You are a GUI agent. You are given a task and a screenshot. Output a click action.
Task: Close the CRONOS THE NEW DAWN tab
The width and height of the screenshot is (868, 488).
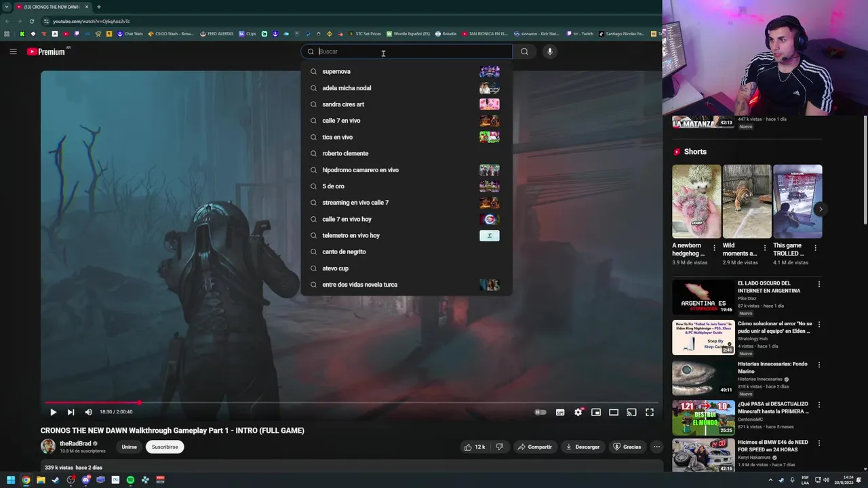87,7
